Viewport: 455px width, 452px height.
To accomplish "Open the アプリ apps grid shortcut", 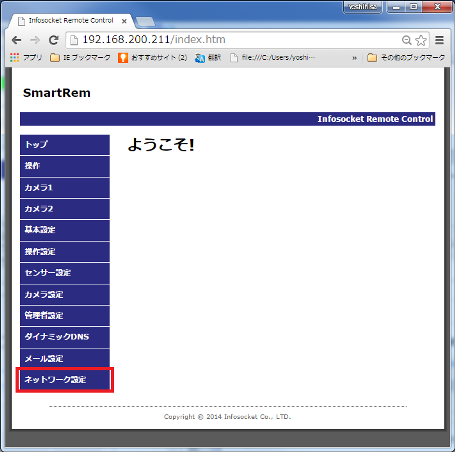I will click(26, 58).
